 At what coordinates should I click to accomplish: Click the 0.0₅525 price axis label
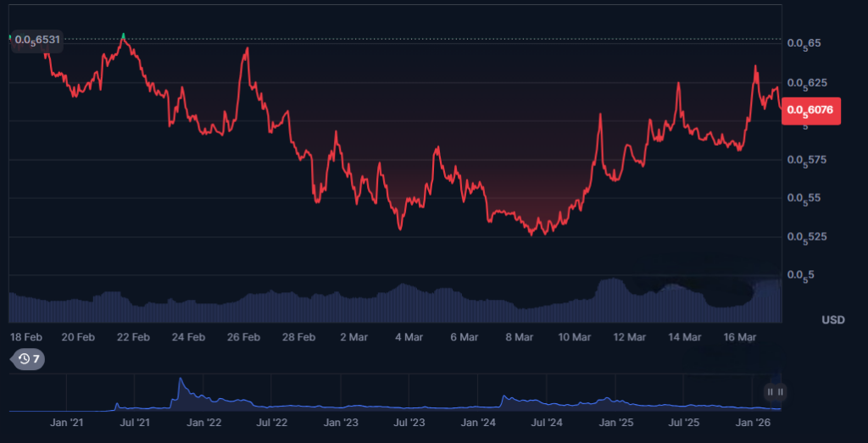point(805,236)
